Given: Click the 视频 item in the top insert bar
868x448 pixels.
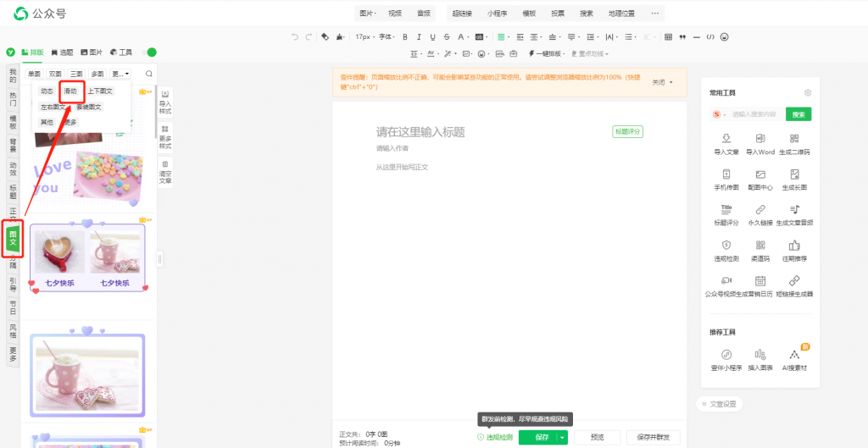Looking at the screenshot, I should click(395, 14).
